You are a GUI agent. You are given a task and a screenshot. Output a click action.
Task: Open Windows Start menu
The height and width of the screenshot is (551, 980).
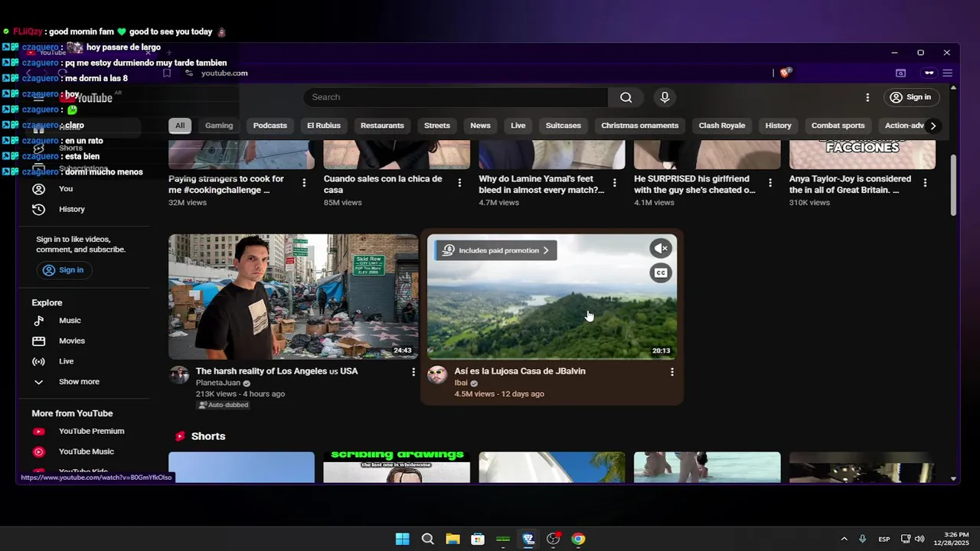pyautogui.click(x=402, y=539)
